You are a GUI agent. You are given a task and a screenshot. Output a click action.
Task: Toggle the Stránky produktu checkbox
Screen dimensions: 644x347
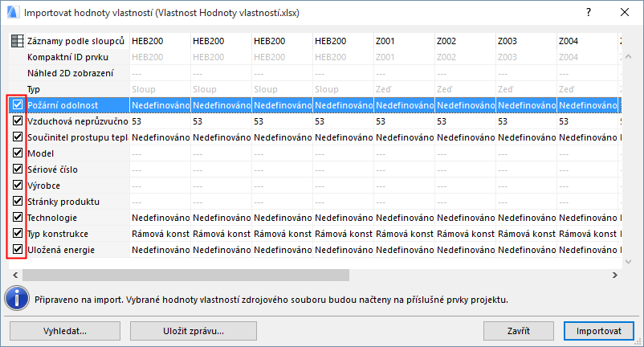(x=17, y=201)
